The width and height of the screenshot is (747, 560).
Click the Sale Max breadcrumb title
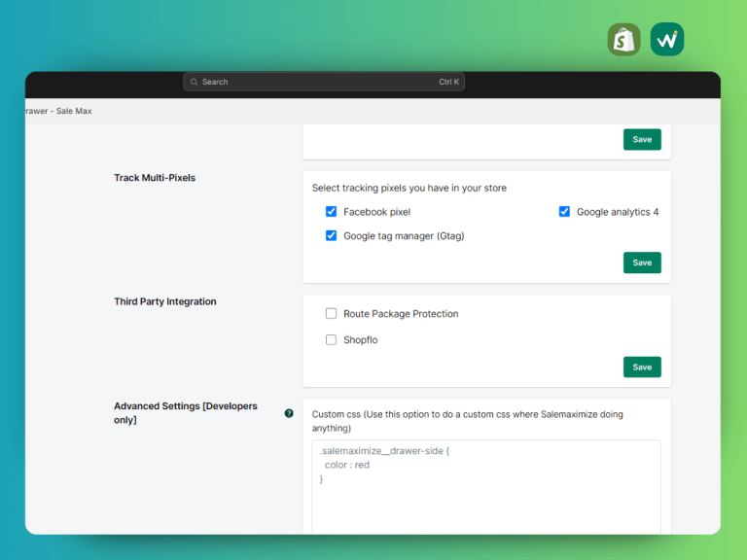[x=58, y=111]
